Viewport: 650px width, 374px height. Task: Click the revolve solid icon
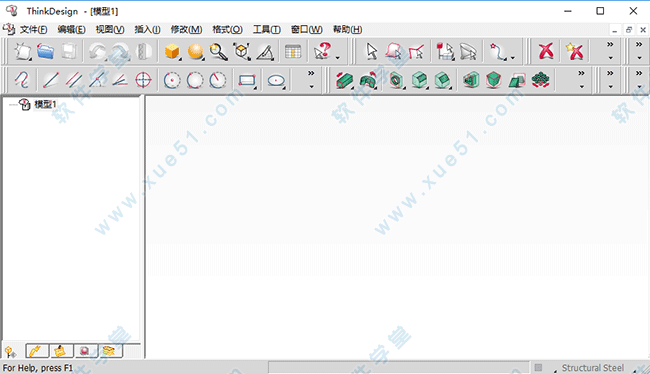tap(368, 80)
